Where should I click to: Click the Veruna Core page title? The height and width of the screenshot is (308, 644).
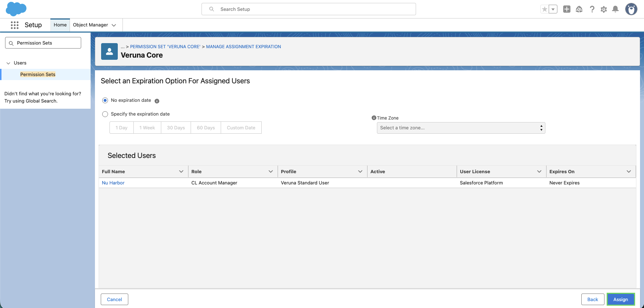[142, 55]
